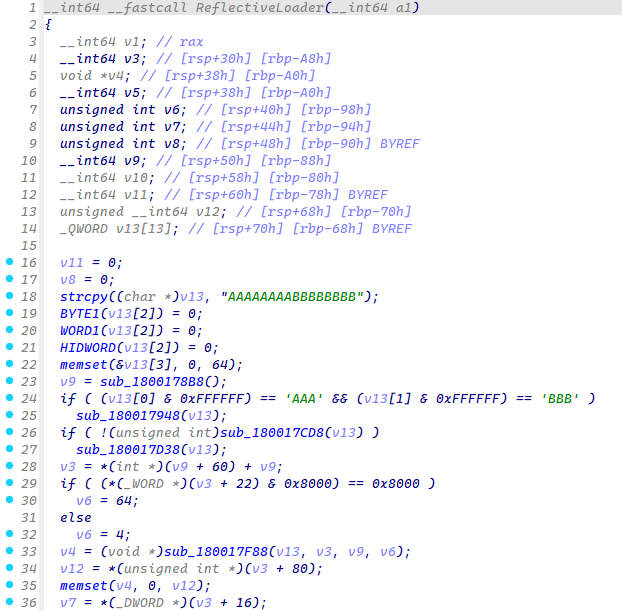622x611 pixels.
Task: Click the HIDWORD macro on line 21
Action: pyautogui.click(x=88, y=348)
